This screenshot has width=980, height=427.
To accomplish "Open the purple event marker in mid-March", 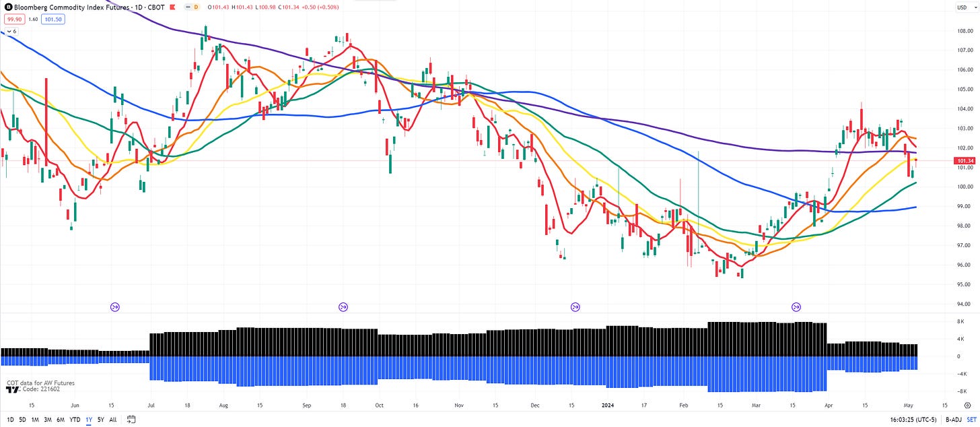I will (796, 307).
